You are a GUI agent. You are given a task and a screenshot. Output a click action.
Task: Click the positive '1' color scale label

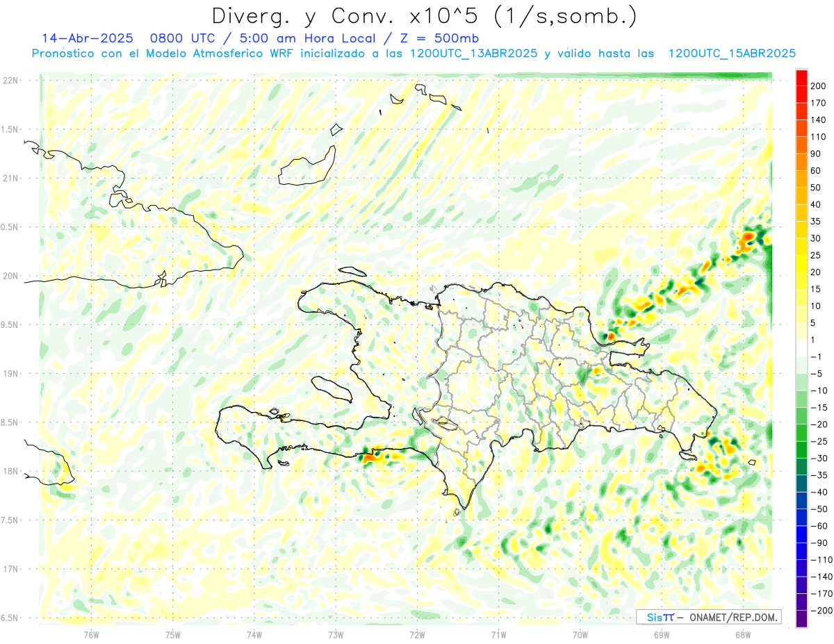pos(813,340)
